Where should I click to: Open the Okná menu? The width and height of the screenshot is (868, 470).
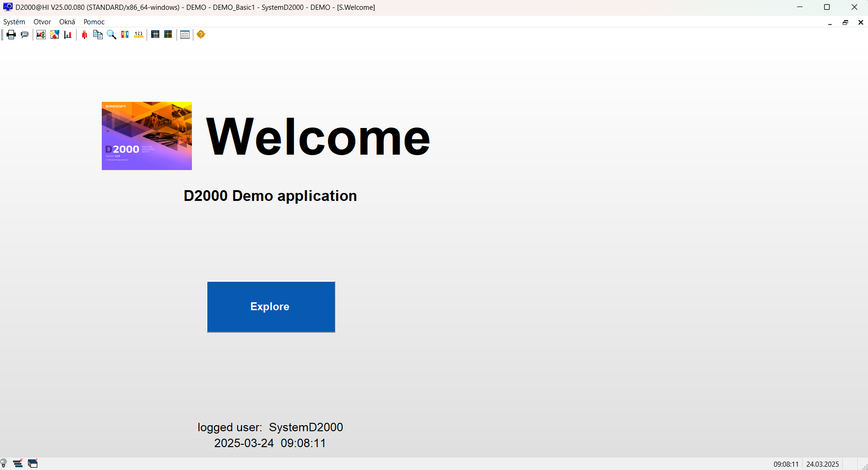67,22
